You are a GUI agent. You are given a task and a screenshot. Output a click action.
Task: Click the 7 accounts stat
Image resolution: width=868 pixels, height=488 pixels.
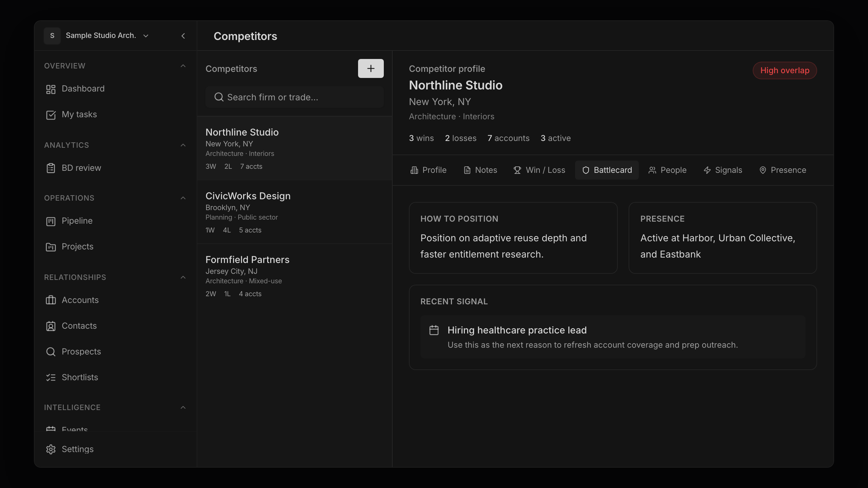(508, 138)
